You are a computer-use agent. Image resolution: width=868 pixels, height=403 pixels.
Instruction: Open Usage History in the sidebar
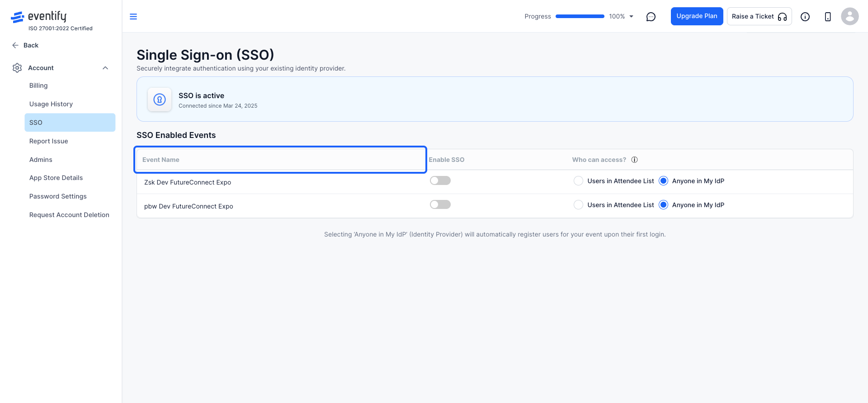point(70,104)
